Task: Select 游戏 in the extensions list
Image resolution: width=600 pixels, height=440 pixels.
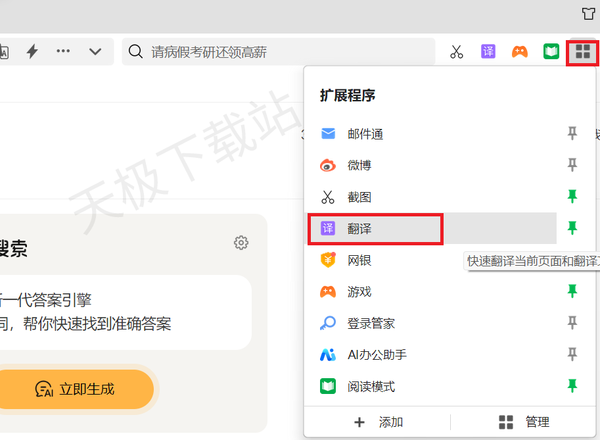Action: [x=432, y=292]
